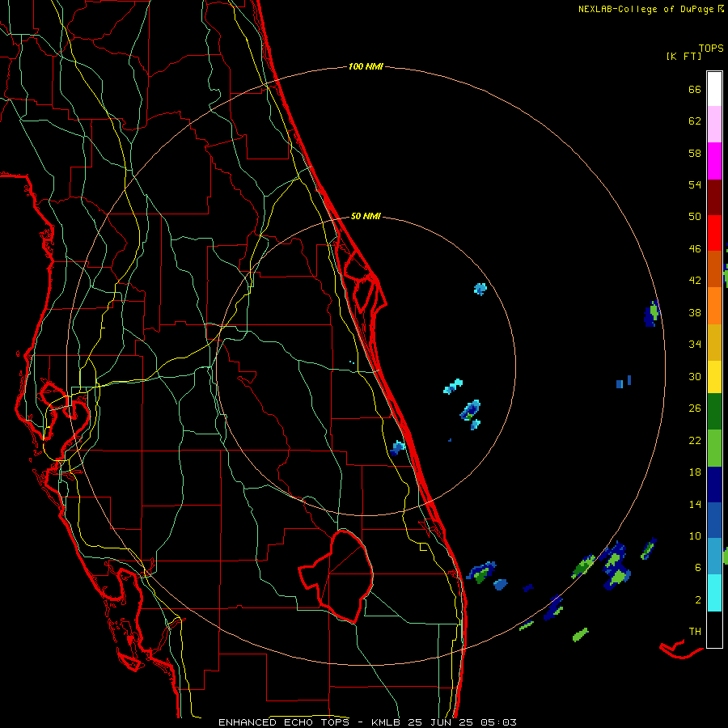Click the "14" legend value

[695, 504]
